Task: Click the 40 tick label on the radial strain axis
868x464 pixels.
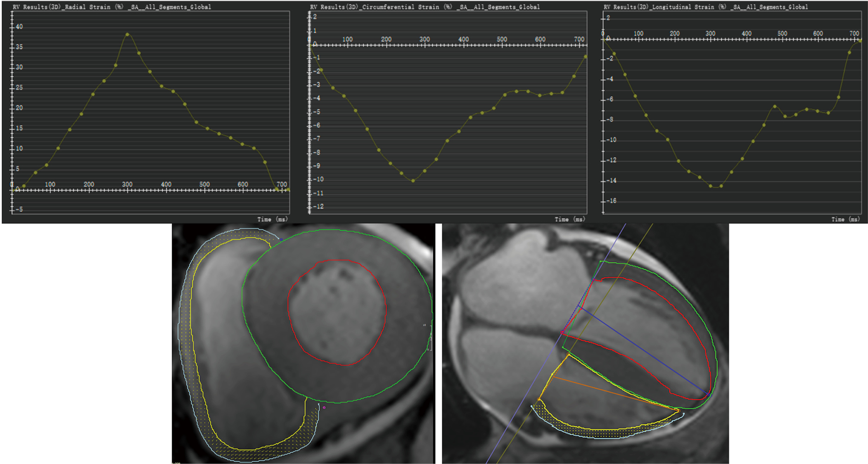Action: (19, 26)
